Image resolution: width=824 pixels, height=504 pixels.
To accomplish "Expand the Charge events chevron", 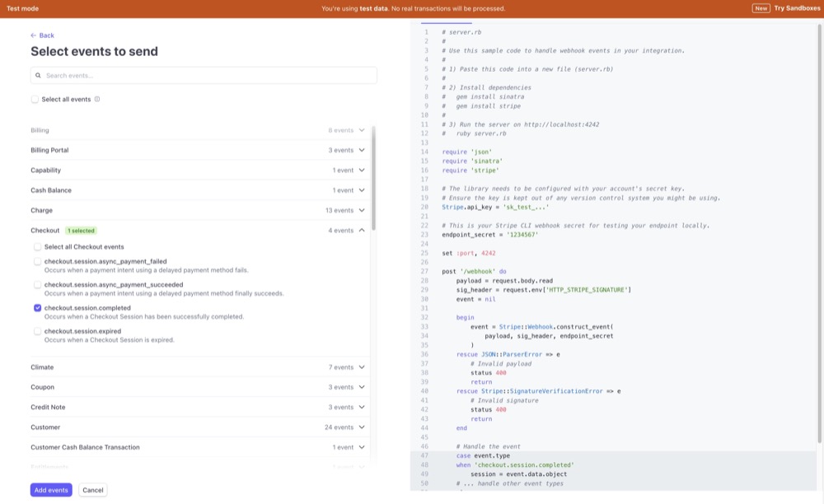I will (362, 210).
